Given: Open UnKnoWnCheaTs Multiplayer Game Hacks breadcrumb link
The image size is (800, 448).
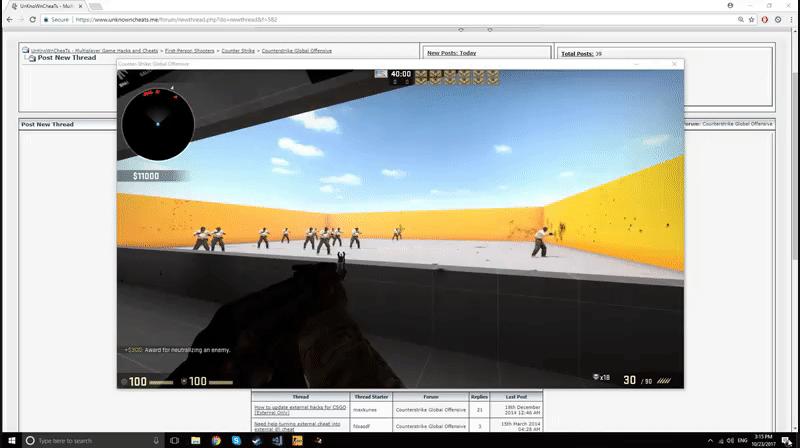Looking at the screenshot, I should pos(94,51).
